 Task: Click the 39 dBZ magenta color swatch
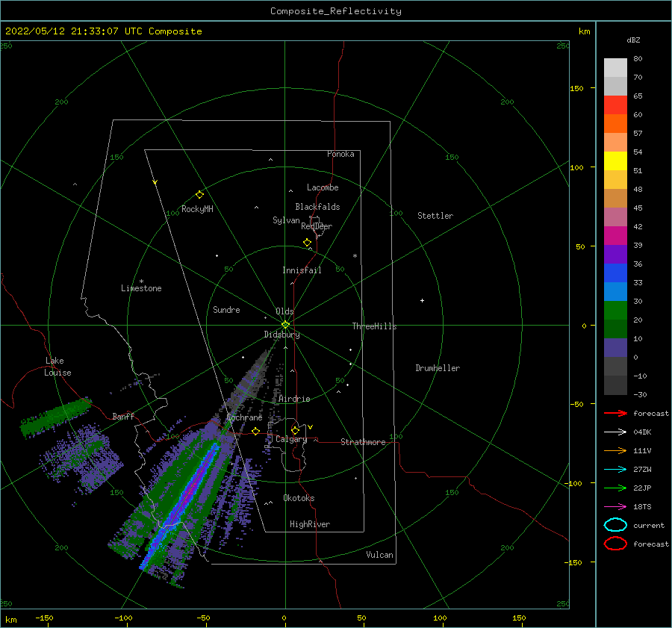[615, 236]
